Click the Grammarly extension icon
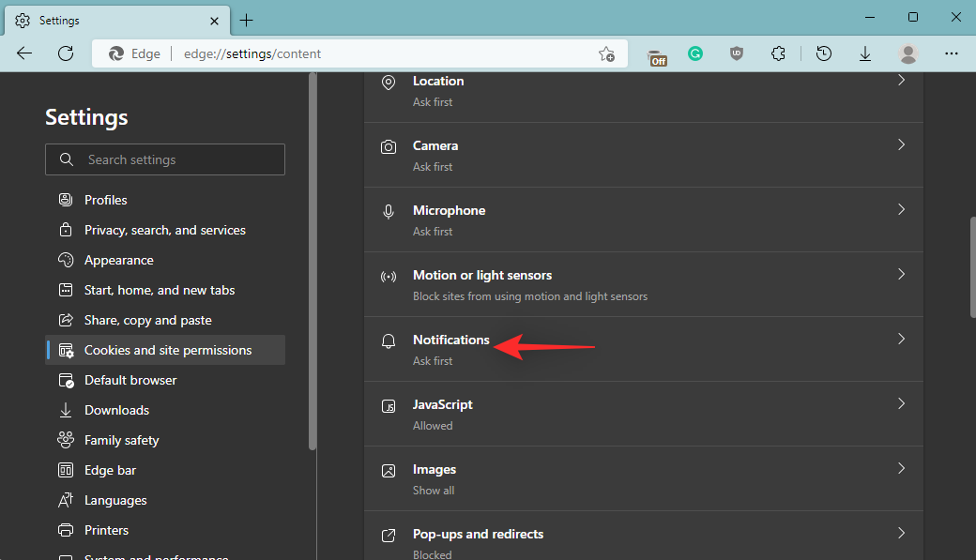 point(695,54)
